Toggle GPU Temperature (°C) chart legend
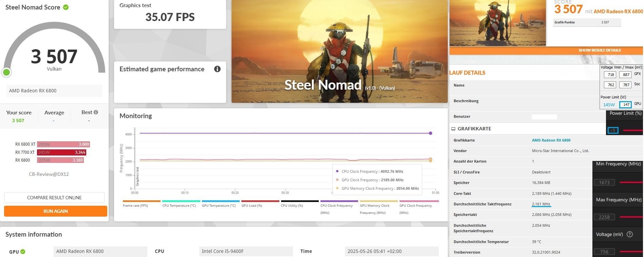The image size is (644, 257). pos(221,204)
